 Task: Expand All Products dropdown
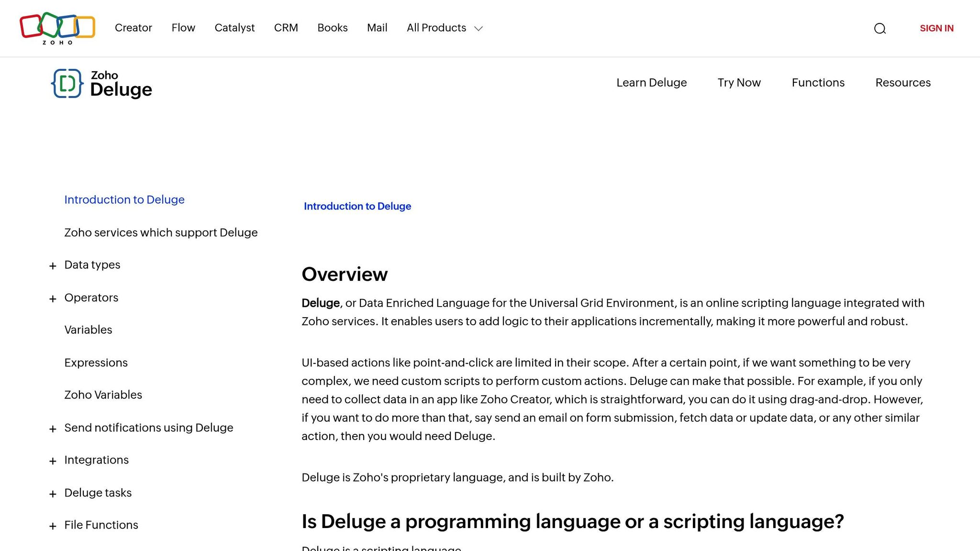[x=445, y=28]
